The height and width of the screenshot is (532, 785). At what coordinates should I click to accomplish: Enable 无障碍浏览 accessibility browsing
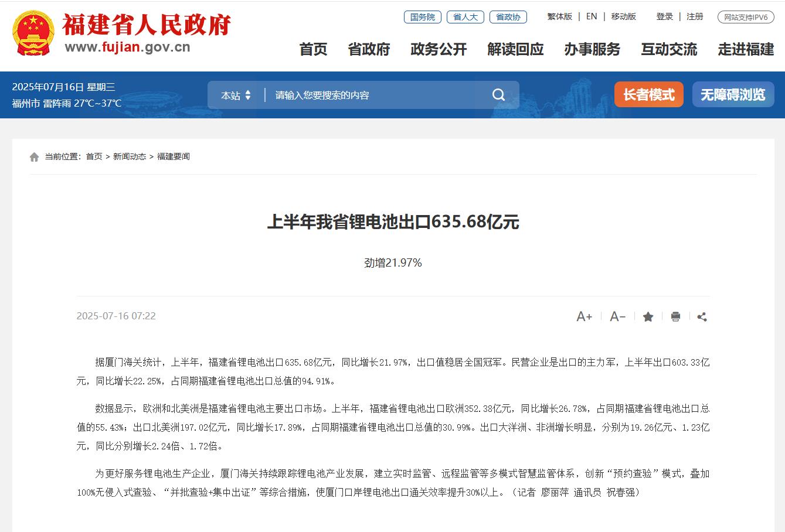click(x=733, y=94)
